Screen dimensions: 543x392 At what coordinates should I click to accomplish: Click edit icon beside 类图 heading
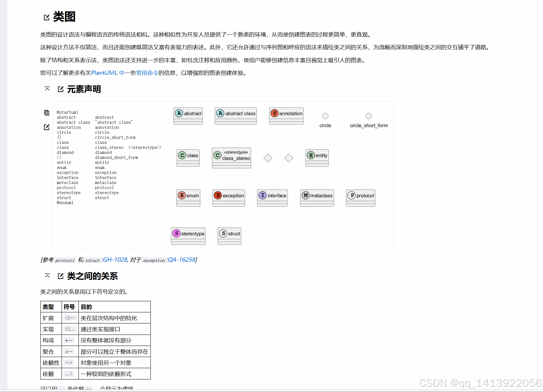(x=47, y=17)
